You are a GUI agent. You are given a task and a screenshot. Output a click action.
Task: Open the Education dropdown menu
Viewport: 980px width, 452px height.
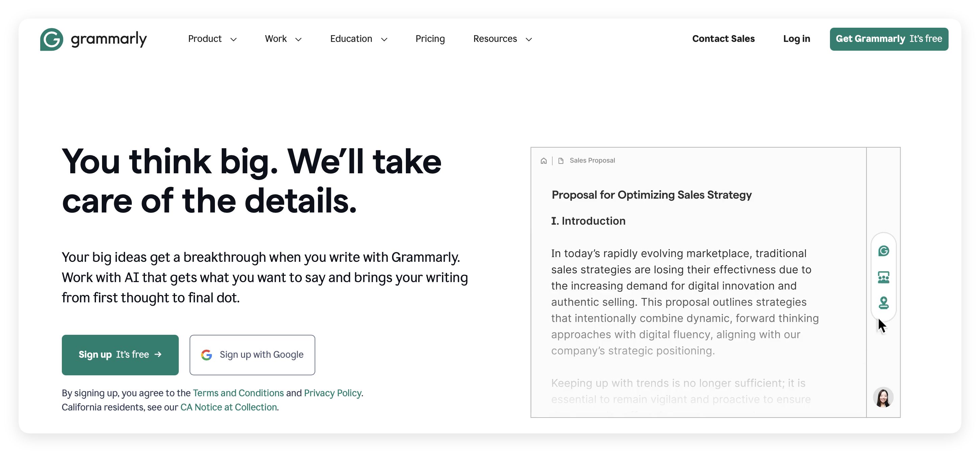point(358,39)
